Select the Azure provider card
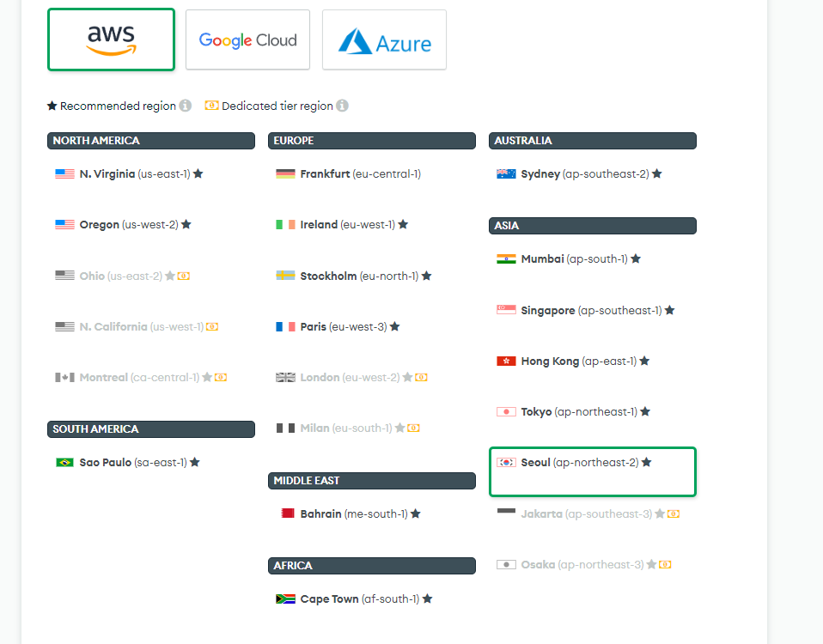Viewport: 823px width, 644px height. point(384,39)
